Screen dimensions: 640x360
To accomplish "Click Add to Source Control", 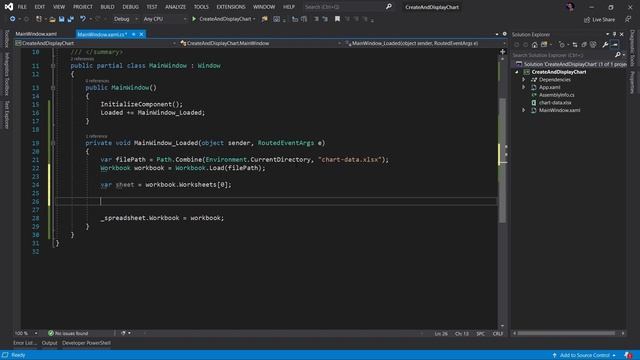I will pyautogui.click(x=584, y=355).
